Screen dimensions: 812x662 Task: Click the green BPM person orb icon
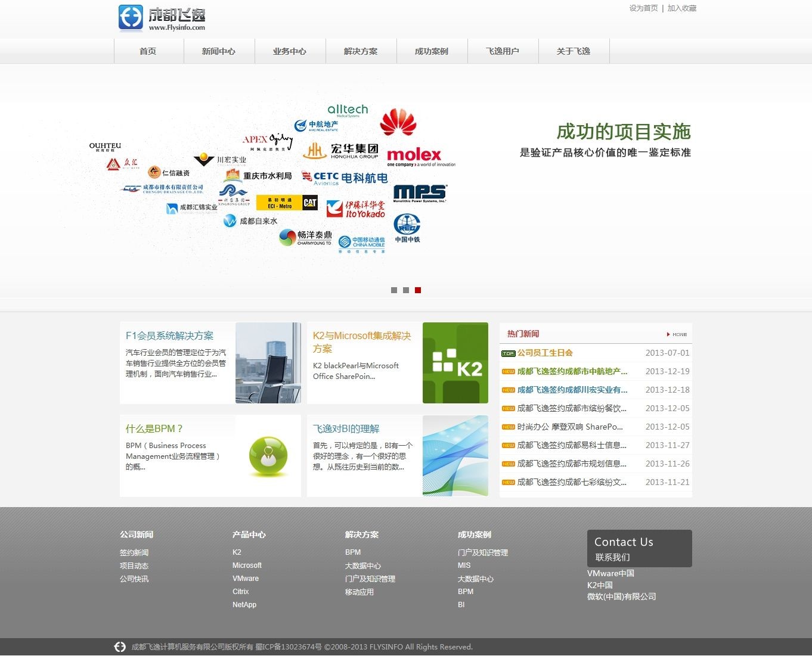268,456
